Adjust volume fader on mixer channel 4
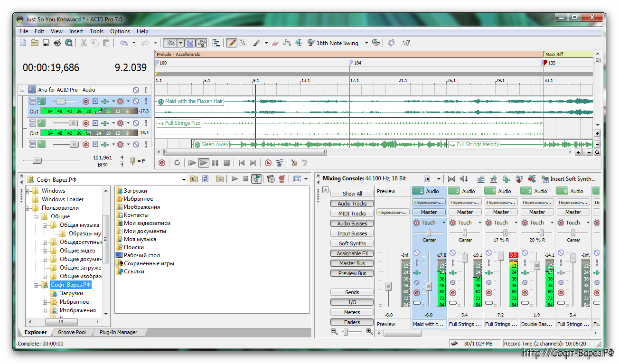 501,256
